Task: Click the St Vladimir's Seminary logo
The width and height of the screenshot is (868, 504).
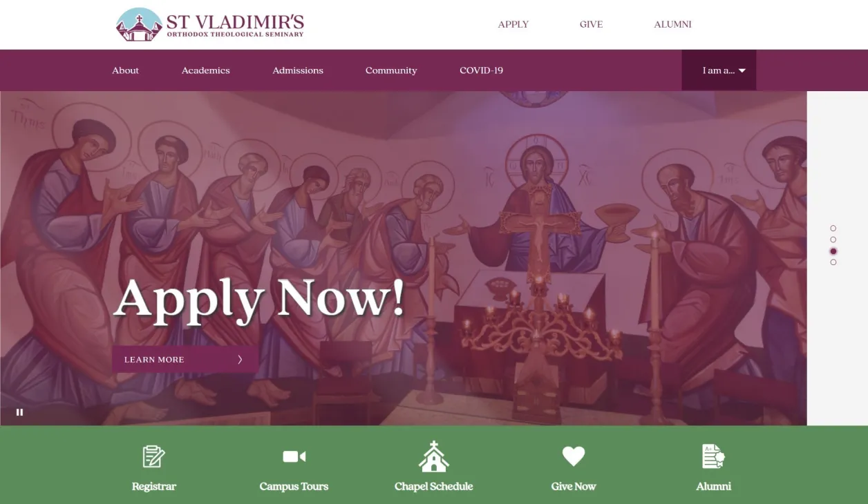Action: [x=210, y=25]
